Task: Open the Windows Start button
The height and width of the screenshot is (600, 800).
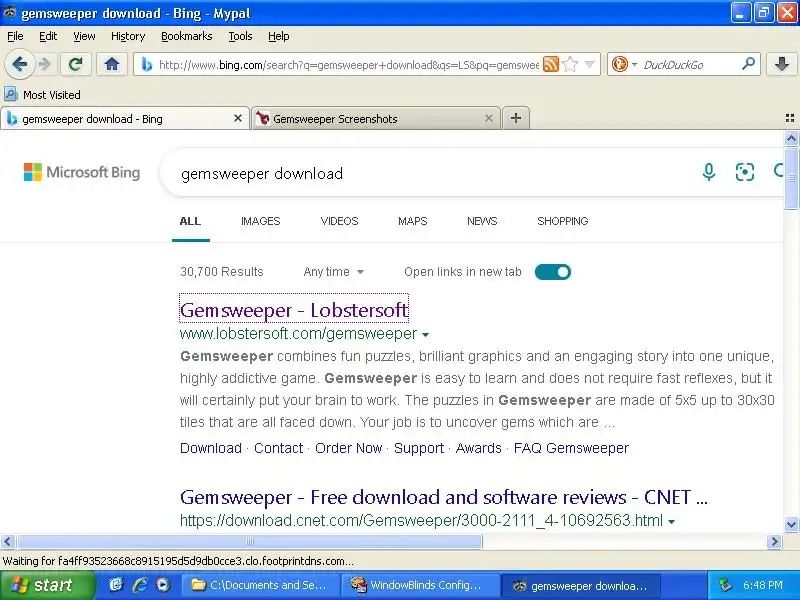Action: [x=47, y=585]
